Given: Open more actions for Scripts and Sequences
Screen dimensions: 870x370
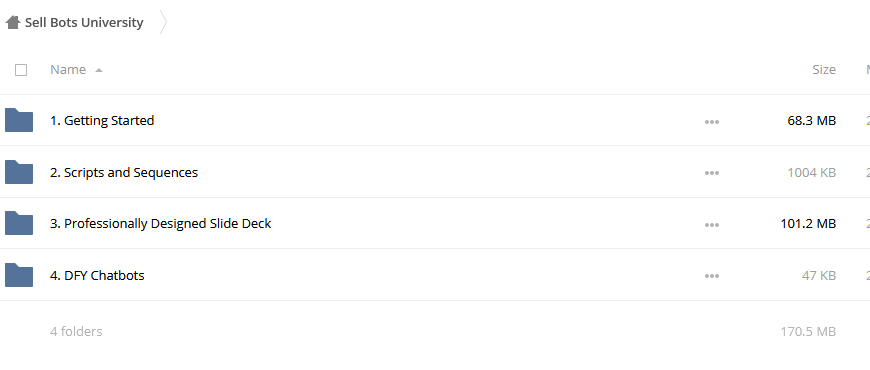Looking at the screenshot, I should [712, 173].
